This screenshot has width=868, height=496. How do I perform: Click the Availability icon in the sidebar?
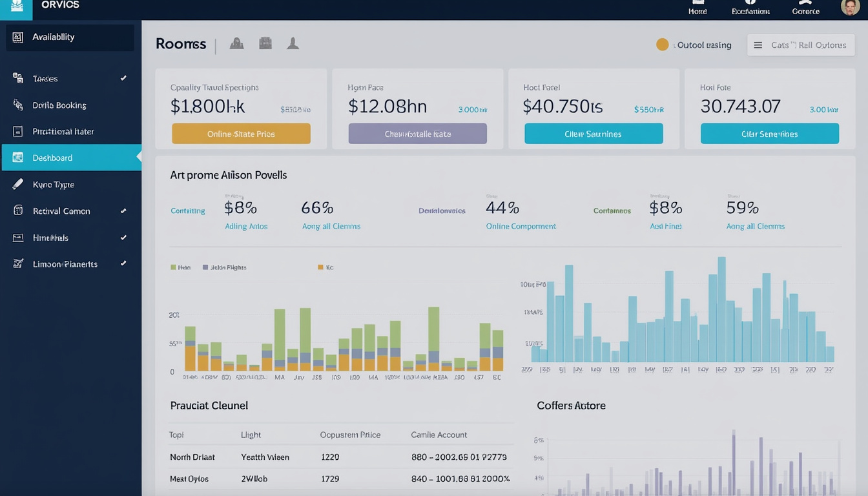coord(18,37)
